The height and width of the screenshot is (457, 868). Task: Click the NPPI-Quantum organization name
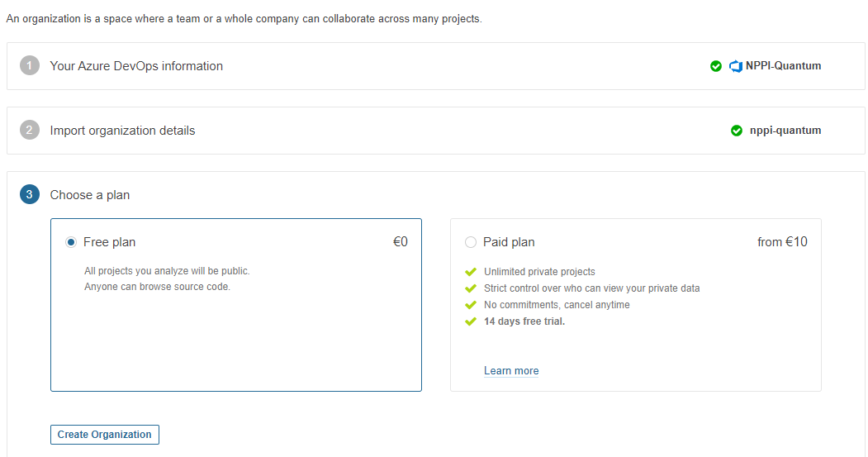point(783,66)
